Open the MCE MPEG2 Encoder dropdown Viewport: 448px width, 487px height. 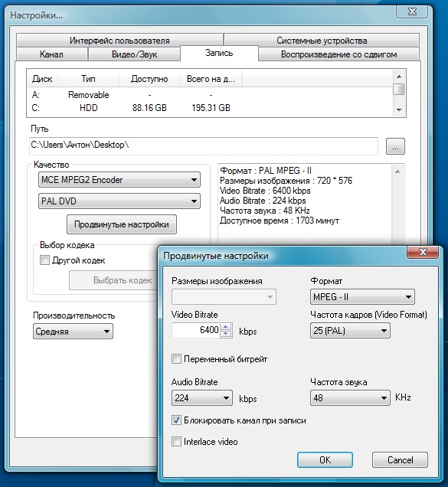point(119,180)
